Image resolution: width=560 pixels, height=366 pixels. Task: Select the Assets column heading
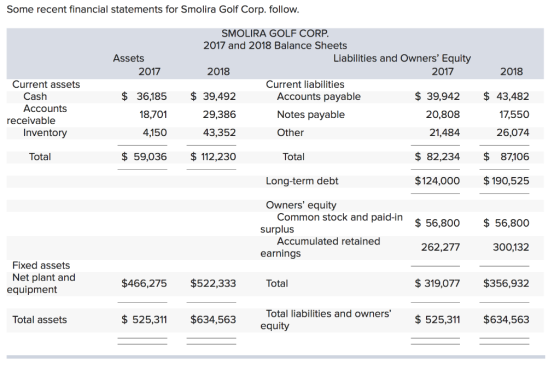point(129,58)
